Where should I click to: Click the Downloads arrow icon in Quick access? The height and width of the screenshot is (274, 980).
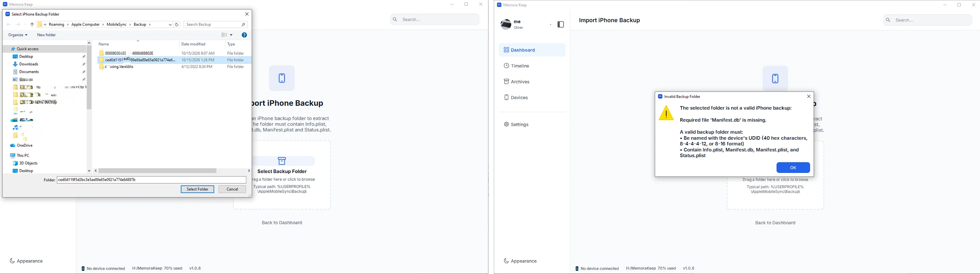point(15,64)
